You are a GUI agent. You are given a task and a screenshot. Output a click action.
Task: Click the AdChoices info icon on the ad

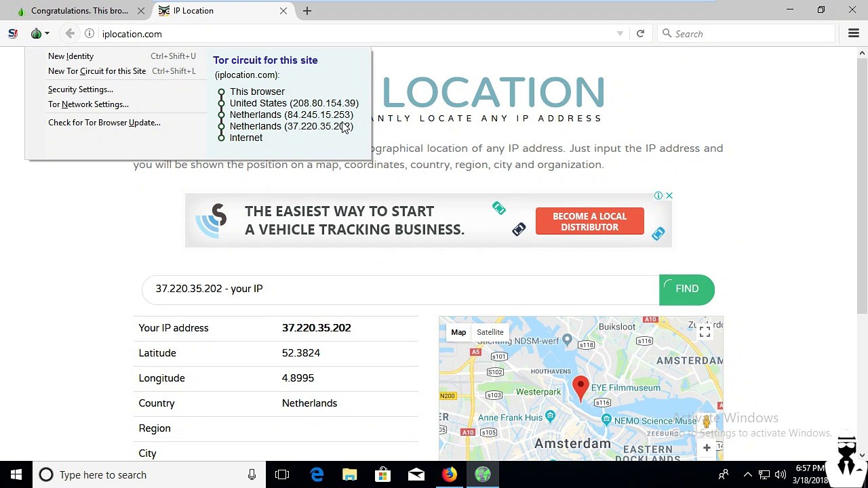[x=658, y=196]
